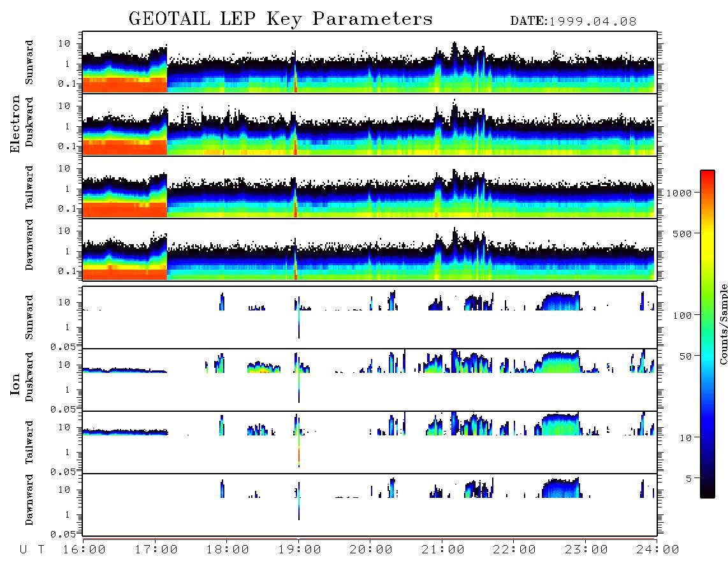The image size is (728, 561).
Task: Select the DATE:1999.04.08 text
Action: point(573,22)
